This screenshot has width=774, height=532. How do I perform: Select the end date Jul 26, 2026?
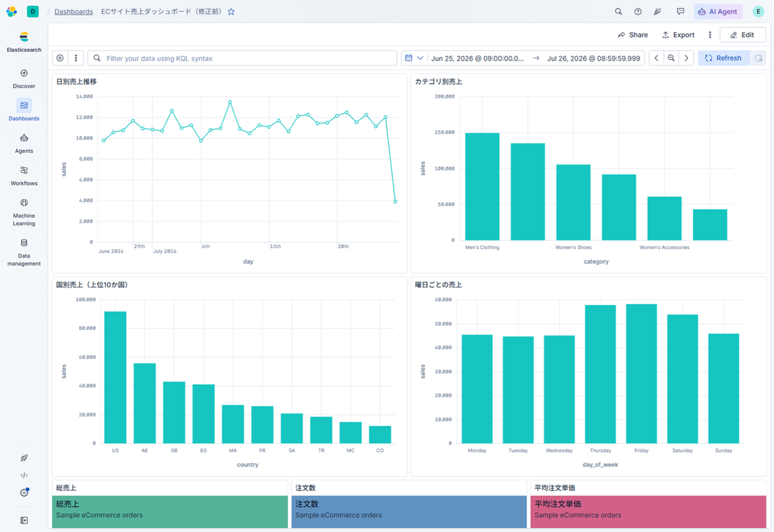[593, 58]
